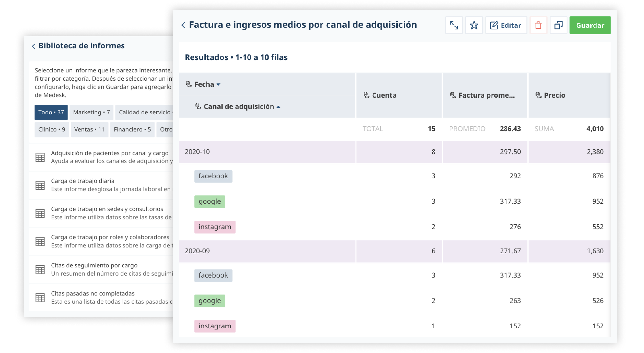This screenshot has width=644, height=353.
Task: Mark report as favorite with star icon
Action: coord(474,25)
